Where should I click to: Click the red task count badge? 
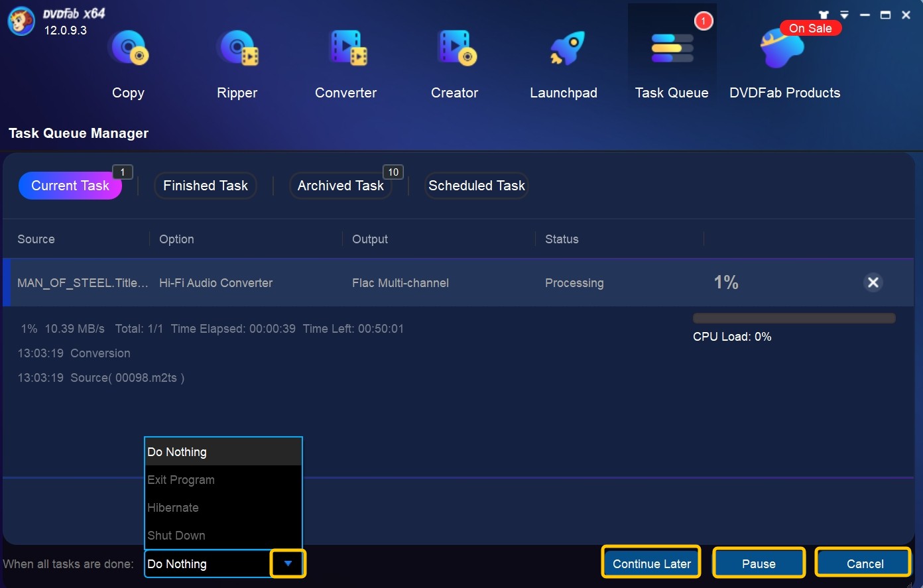(x=704, y=21)
